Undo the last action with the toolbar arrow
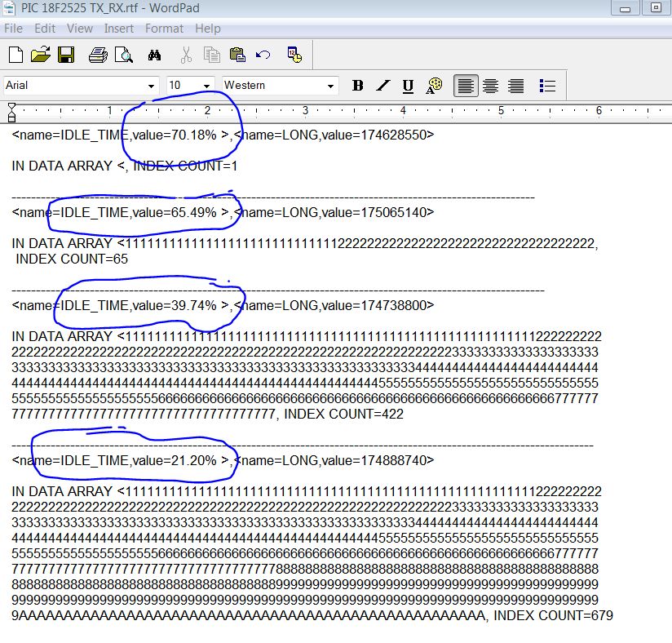 (x=263, y=55)
